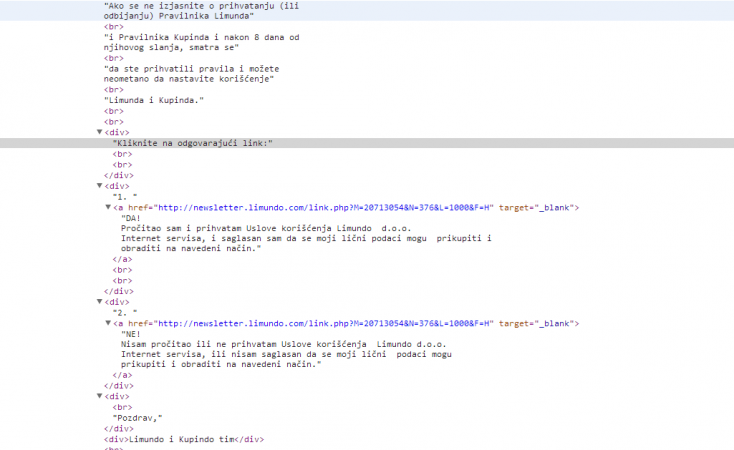
Task: Select the "2. " text node
Action: (125, 313)
